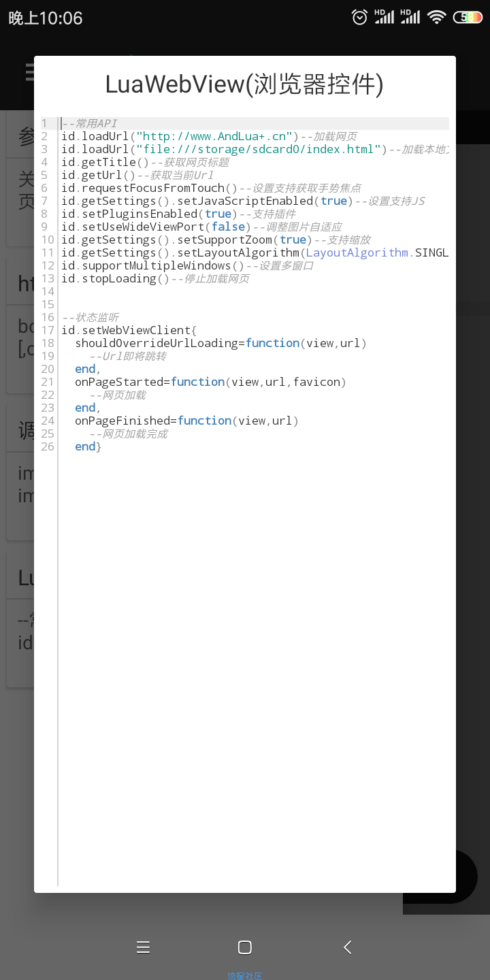The height and width of the screenshot is (980, 490).
Task: Tap the battery indicator in status bar
Action: tap(468, 17)
